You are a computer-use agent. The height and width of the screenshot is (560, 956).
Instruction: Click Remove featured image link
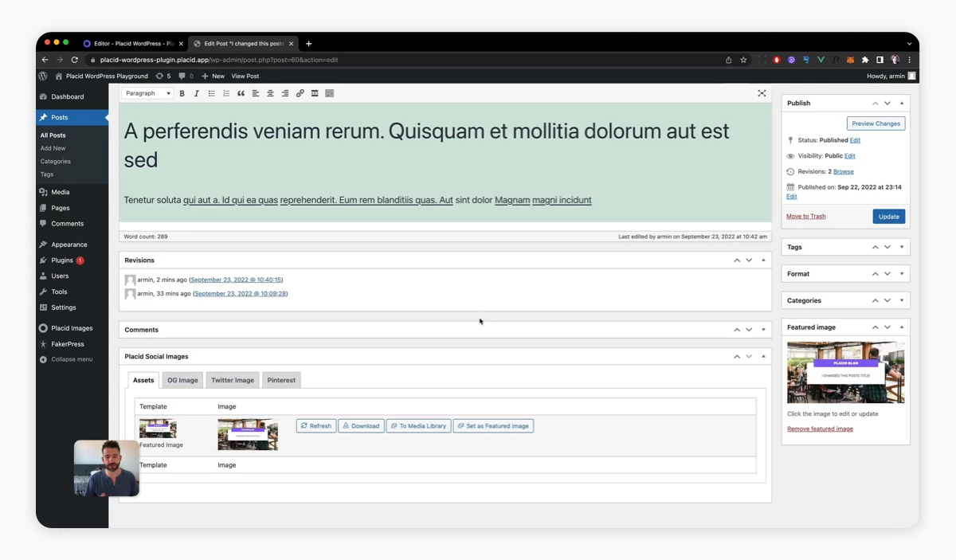820,429
